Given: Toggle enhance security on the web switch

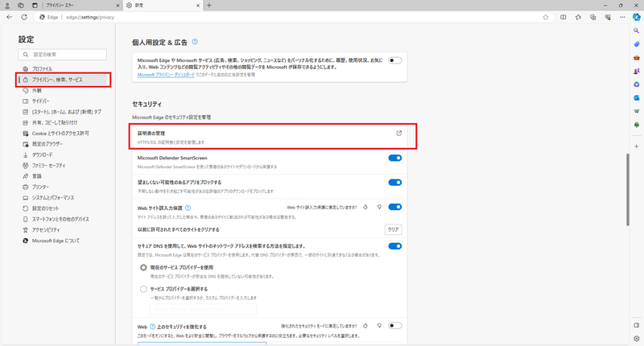Looking at the screenshot, I should tap(394, 326).
